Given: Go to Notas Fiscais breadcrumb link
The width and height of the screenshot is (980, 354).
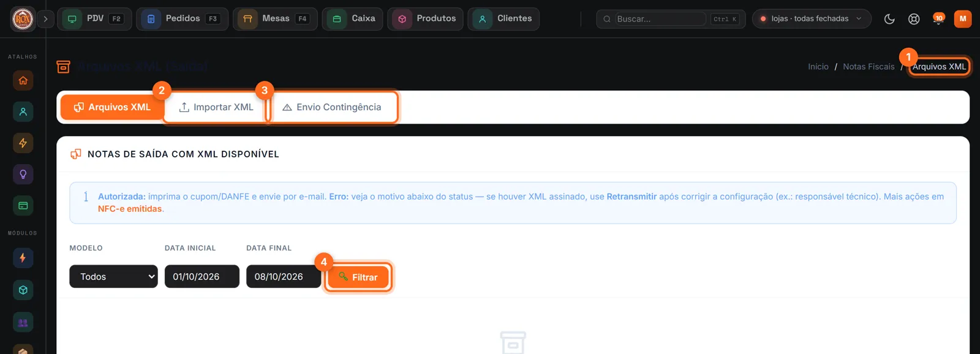Looking at the screenshot, I should click(869, 67).
